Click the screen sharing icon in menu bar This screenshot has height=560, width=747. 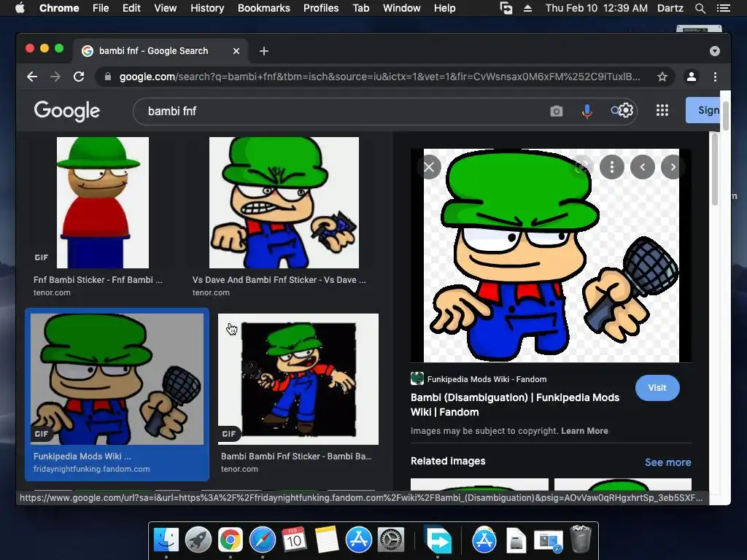click(x=506, y=8)
